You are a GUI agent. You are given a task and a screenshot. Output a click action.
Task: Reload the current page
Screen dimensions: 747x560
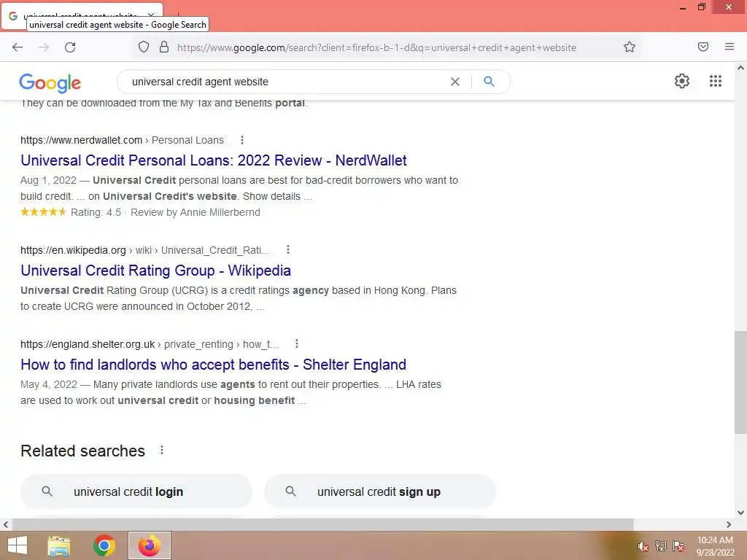tap(70, 47)
